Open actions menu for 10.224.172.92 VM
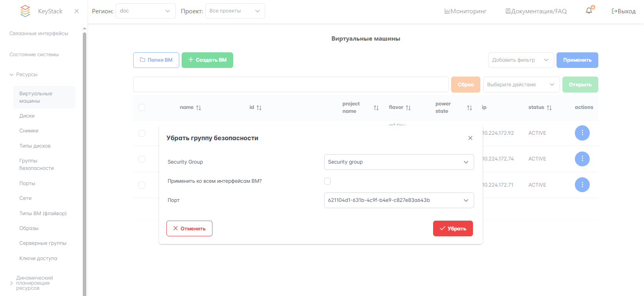The width and height of the screenshot is (644, 296). point(582,133)
